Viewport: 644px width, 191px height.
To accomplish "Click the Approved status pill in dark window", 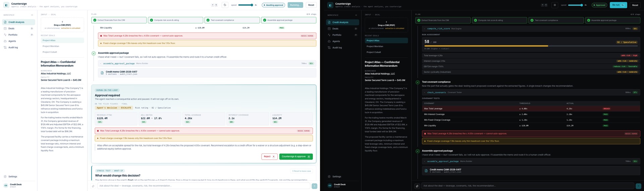I will [599, 5].
